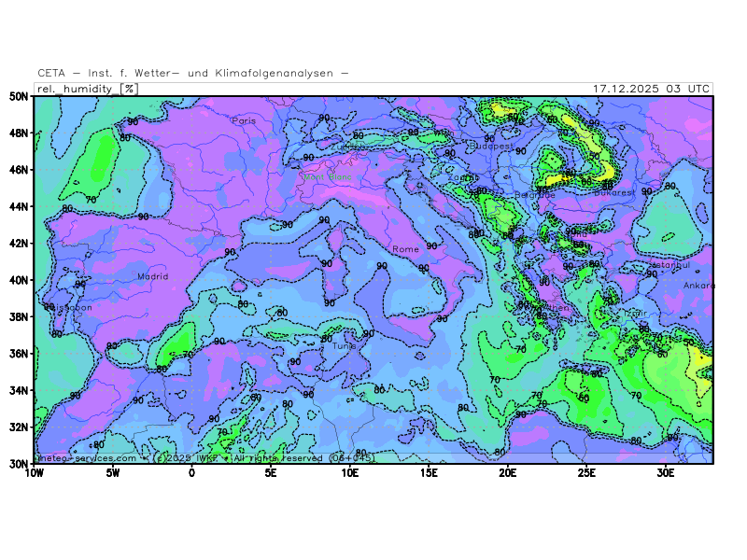Select the 10W longitude axis label
The width and height of the screenshot is (747, 560).
point(34,473)
